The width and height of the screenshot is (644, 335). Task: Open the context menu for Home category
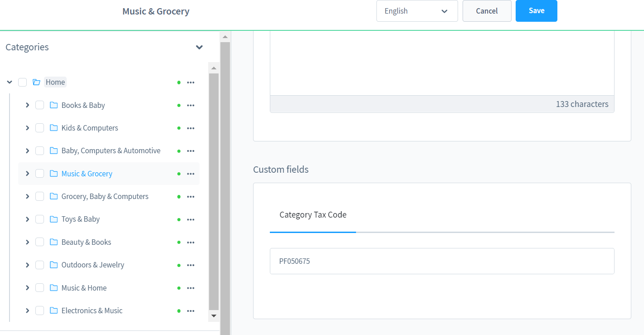tap(190, 83)
